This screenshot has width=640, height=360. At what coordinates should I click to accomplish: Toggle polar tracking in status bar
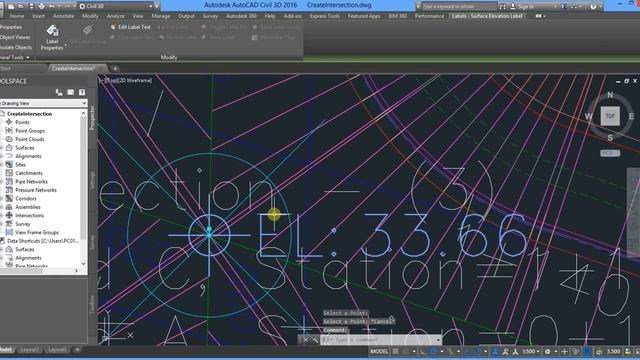coord(434,351)
